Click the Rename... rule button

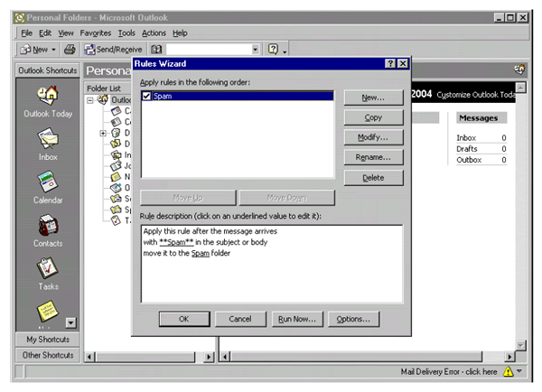point(373,157)
